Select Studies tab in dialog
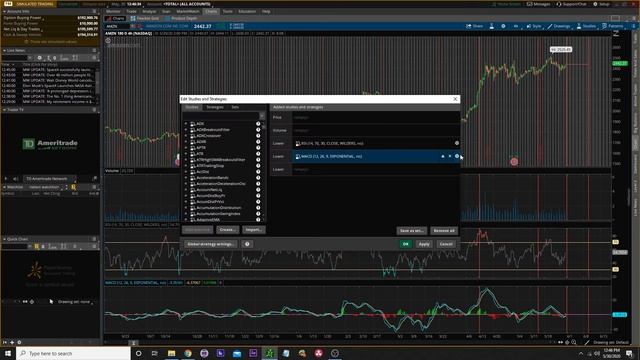Image resolution: width=640 pixels, height=360 pixels. tap(192, 107)
